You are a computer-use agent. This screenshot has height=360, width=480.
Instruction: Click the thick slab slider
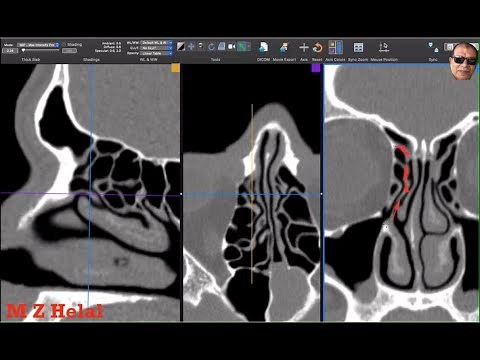point(40,50)
